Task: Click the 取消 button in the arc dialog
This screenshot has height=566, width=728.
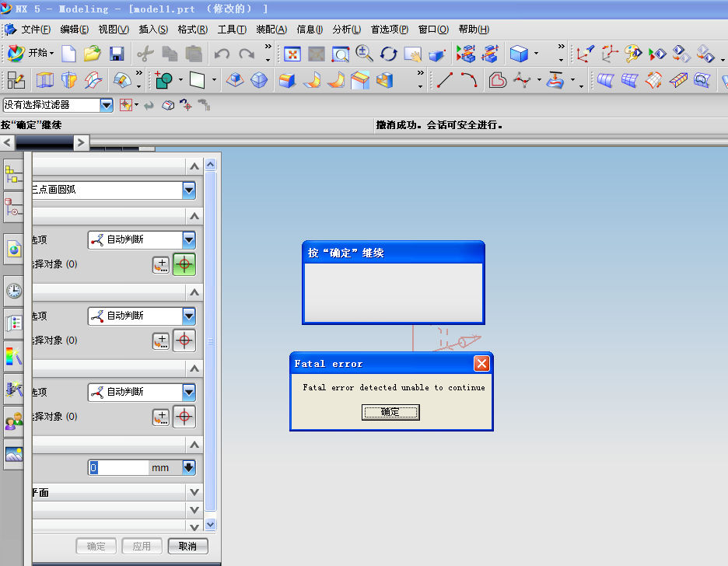Action: pyautogui.click(x=187, y=546)
